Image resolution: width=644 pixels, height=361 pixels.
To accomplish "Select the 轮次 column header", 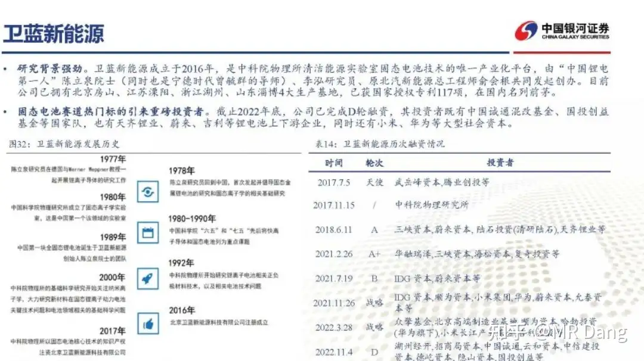I will 375,162.
